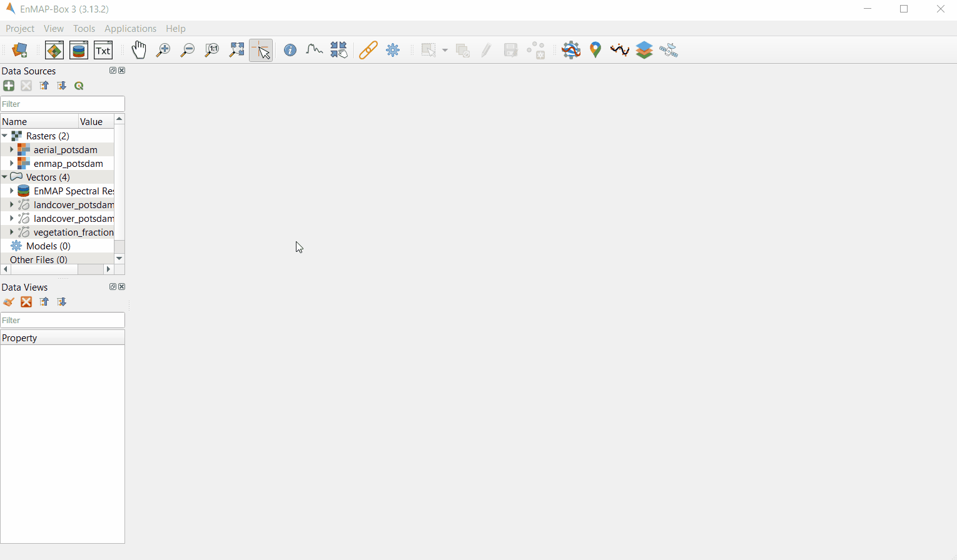Viewport: 957px width, 560px height.
Task: Open a new spectral library window
Action: [x=79, y=50]
